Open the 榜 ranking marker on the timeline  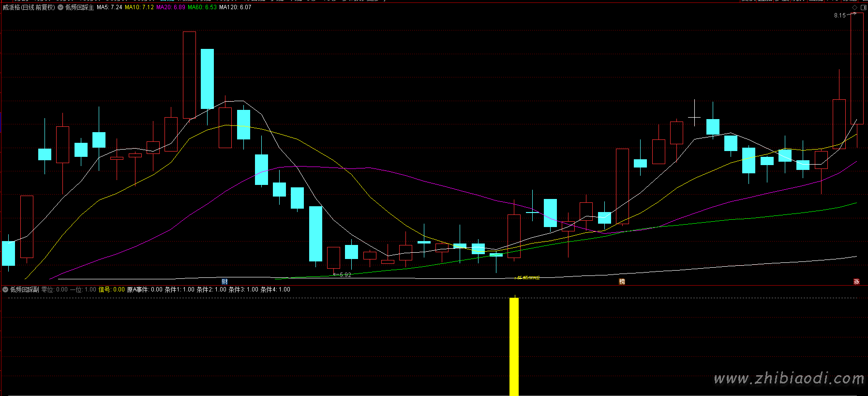pyautogui.click(x=622, y=282)
